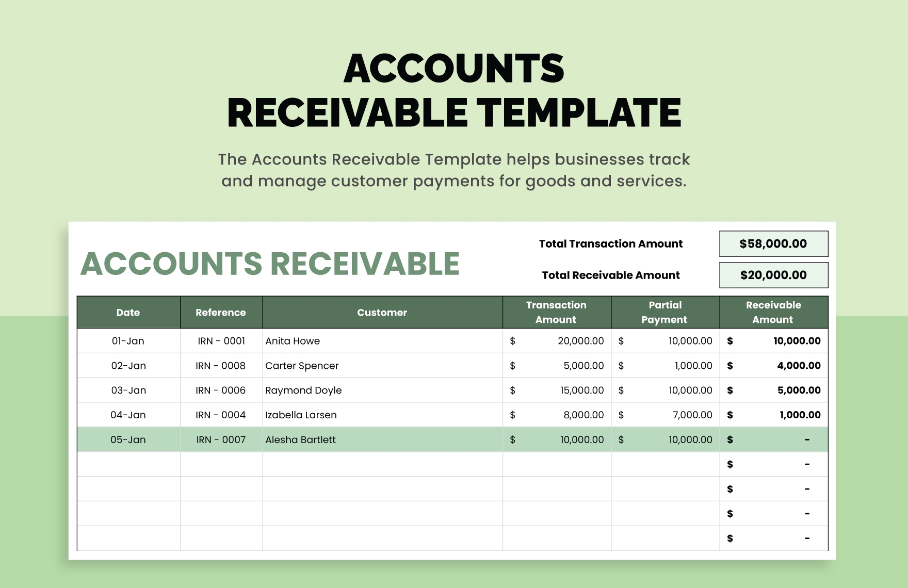Click the Transaction Amount column header

(556, 312)
